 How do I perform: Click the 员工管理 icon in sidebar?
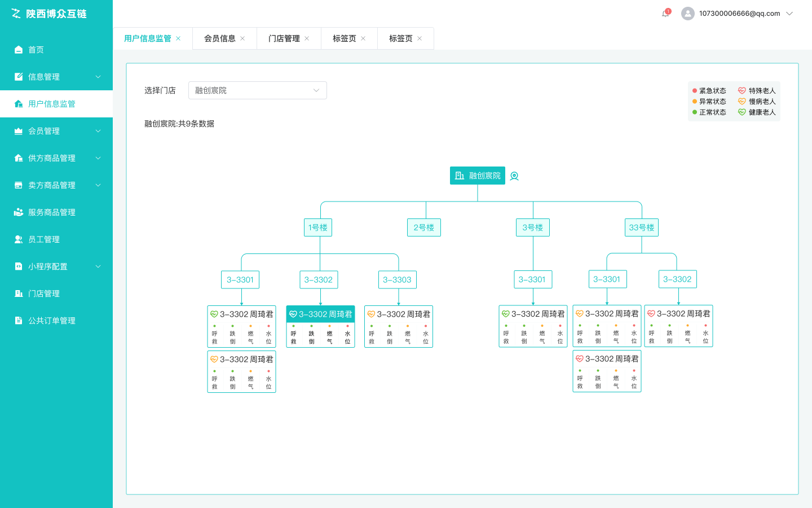19,239
